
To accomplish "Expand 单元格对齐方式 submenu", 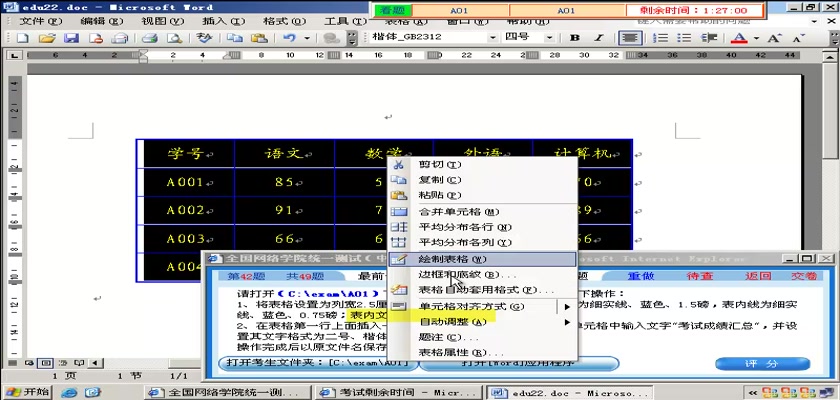I will pyautogui.click(x=482, y=307).
